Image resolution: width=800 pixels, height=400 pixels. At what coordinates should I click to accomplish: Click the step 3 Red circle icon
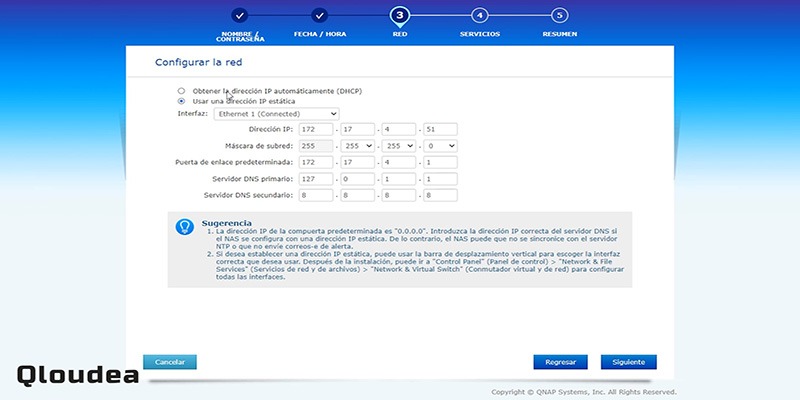point(399,15)
